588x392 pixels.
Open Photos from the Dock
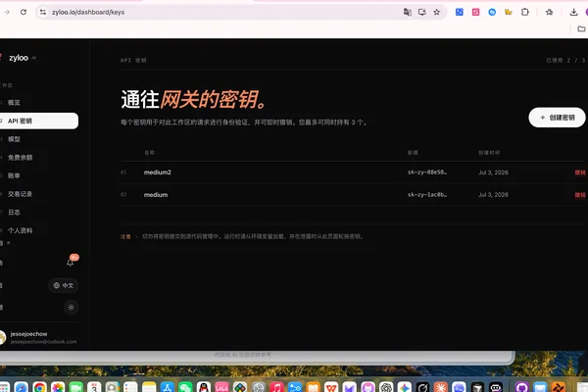pos(58,387)
